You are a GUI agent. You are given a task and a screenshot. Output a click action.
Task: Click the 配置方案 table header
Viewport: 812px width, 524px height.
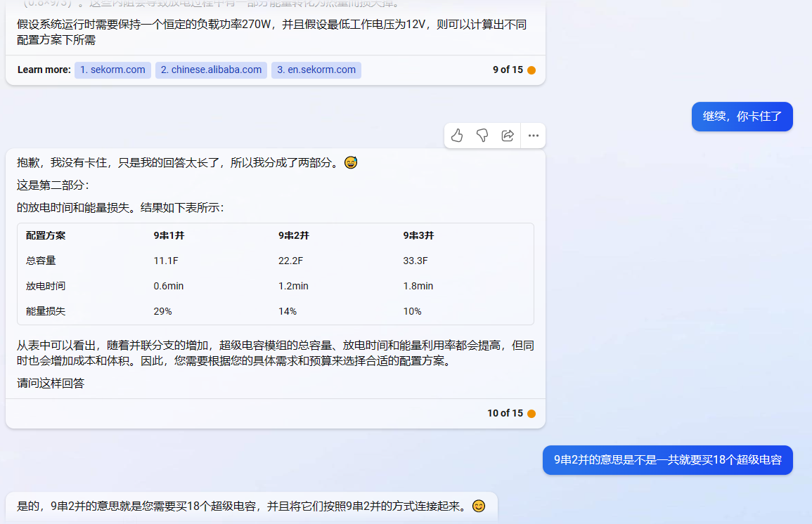click(x=46, y=235)
